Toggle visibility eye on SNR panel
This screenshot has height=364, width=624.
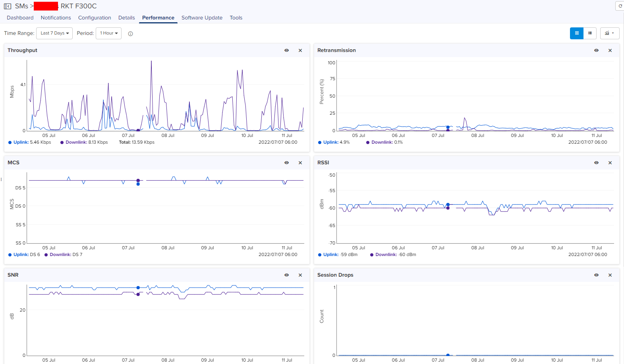(x=286, y=275)
